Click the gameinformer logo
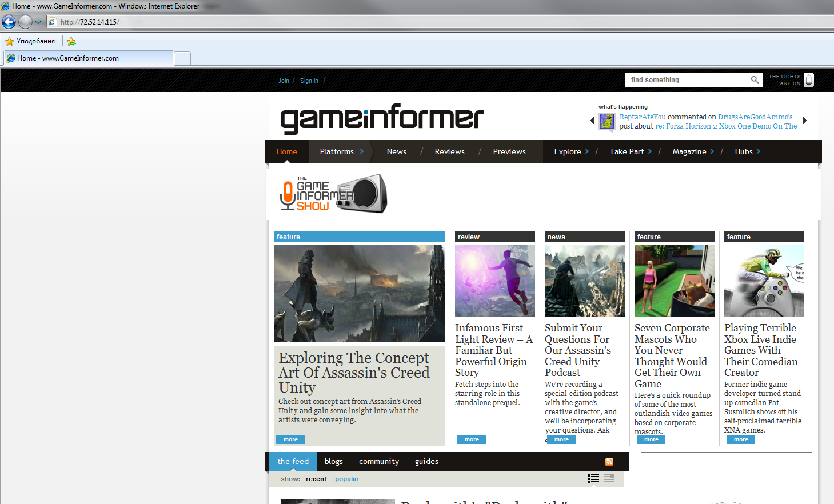 click(x=382, y=119)
